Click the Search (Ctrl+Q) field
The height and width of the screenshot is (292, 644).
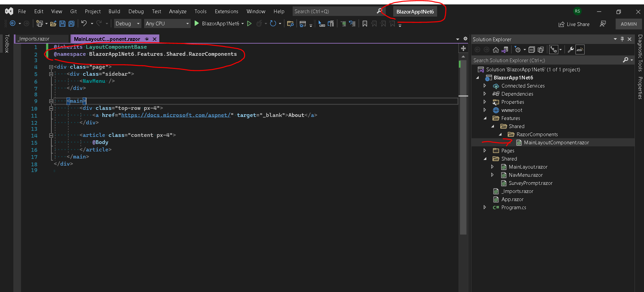coord(338,11)
